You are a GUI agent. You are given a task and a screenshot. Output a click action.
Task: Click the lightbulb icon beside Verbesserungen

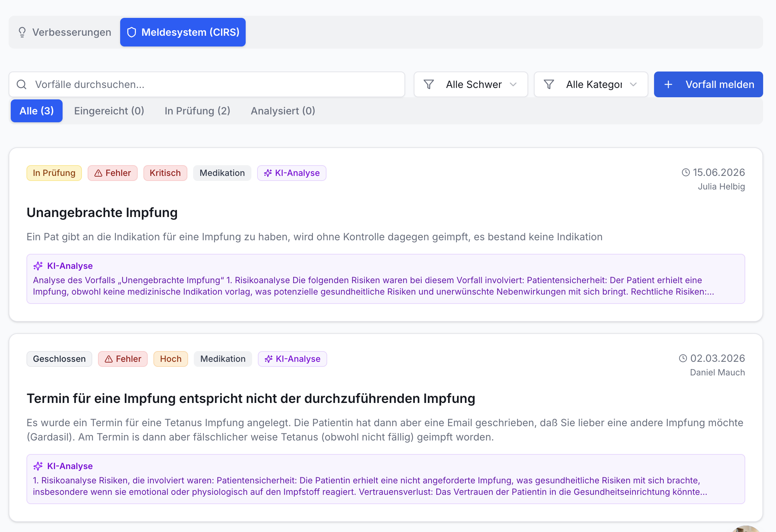pyautogui.click(x=22, y=32)
